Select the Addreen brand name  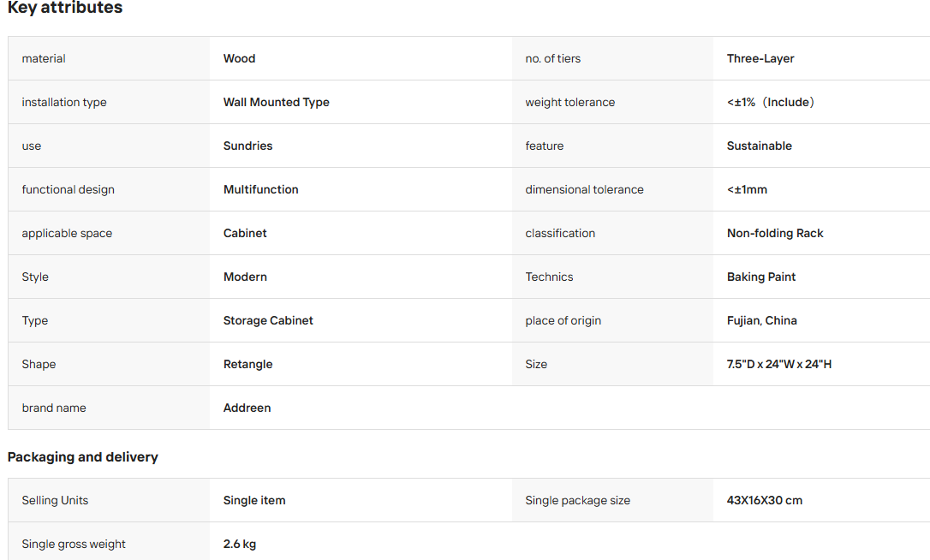click(247, 408)
